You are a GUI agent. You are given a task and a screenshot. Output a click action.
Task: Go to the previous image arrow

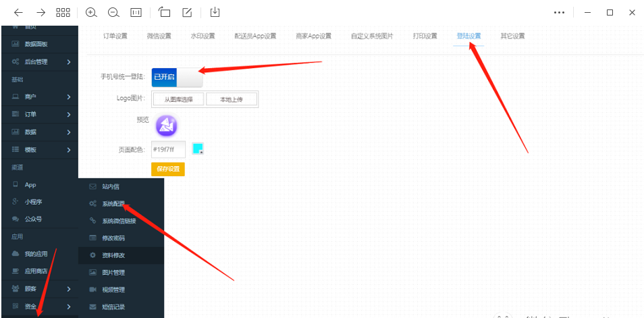(18, 12)
